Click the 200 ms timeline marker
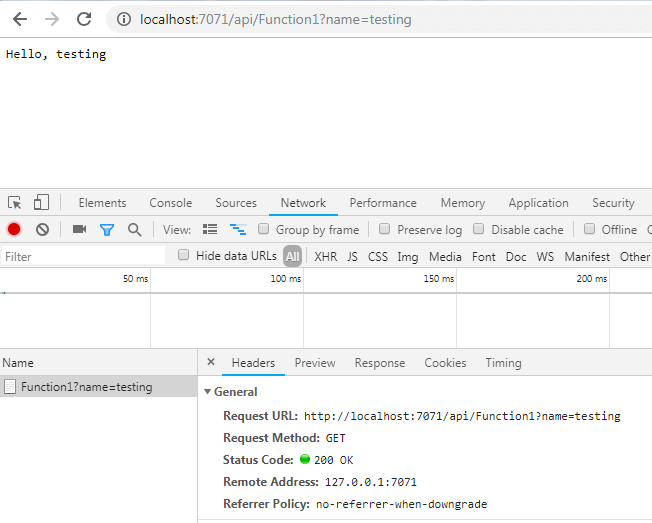652x523 pixels. 592,279
